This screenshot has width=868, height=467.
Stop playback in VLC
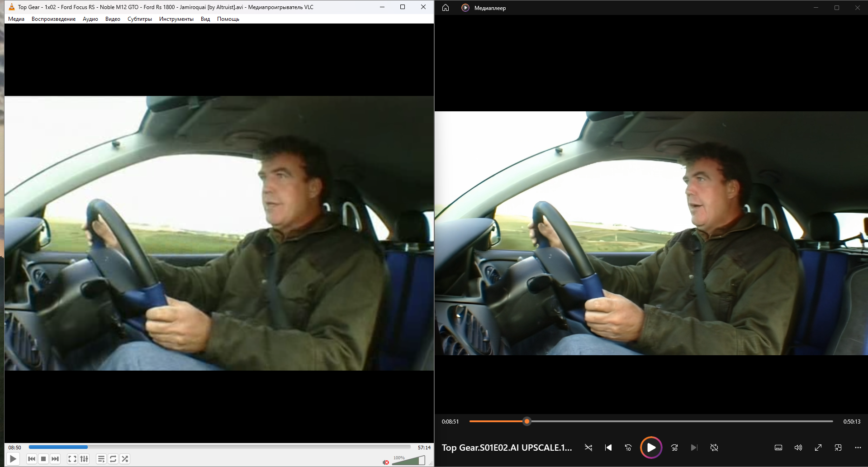tap(43, 459)
